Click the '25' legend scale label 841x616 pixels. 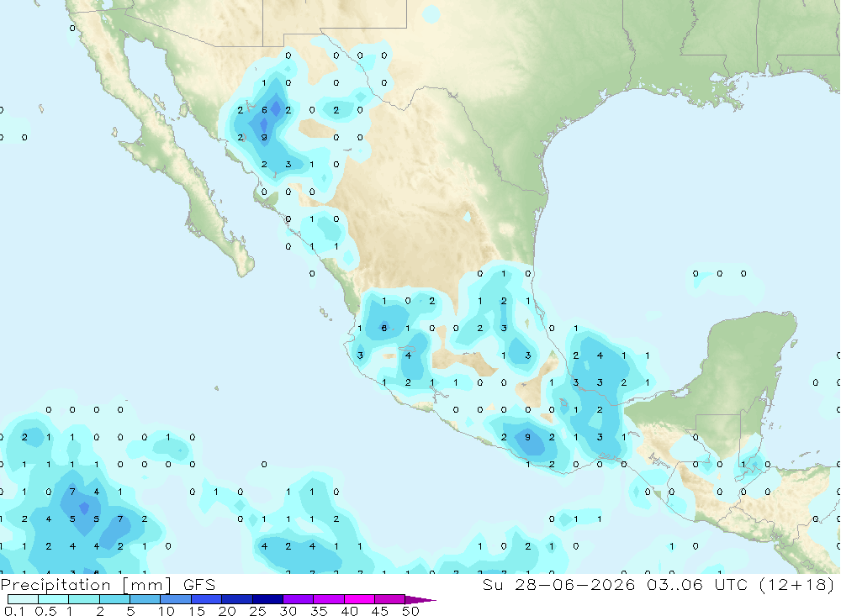click(x=257, y=611)
